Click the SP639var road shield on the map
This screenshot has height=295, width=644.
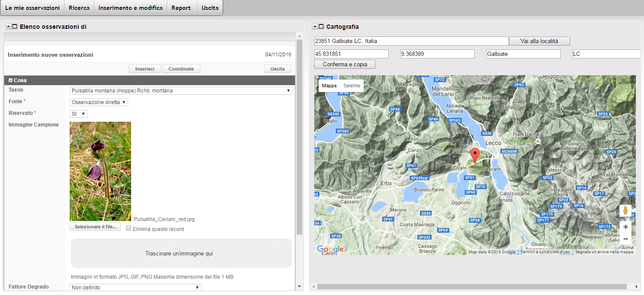[420, 178]
